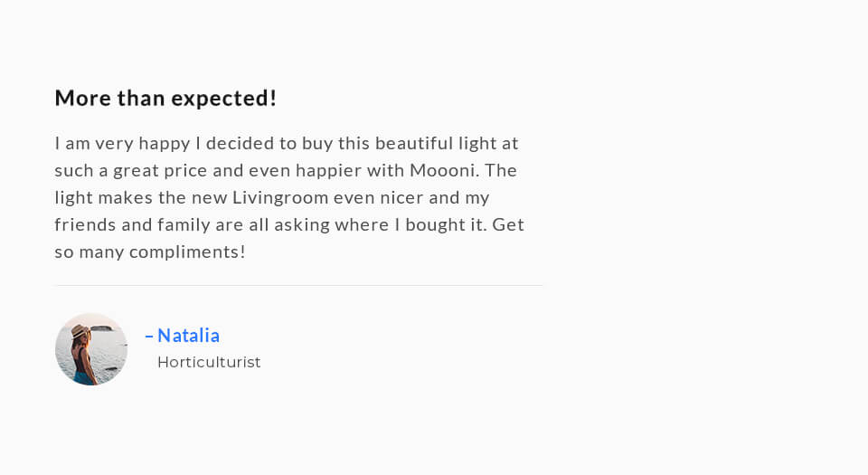Screen dimensions: 868x475
Task: Click the word "compliments!" ending the review
Action: coord(188,252)
